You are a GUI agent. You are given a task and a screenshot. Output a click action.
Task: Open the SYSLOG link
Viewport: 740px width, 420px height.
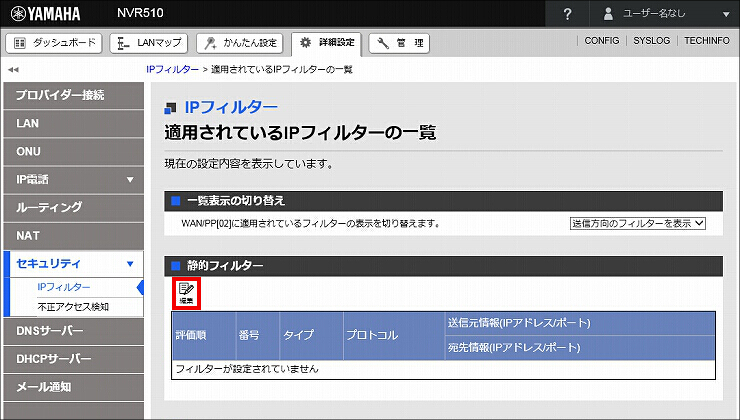tap(651, 41)
